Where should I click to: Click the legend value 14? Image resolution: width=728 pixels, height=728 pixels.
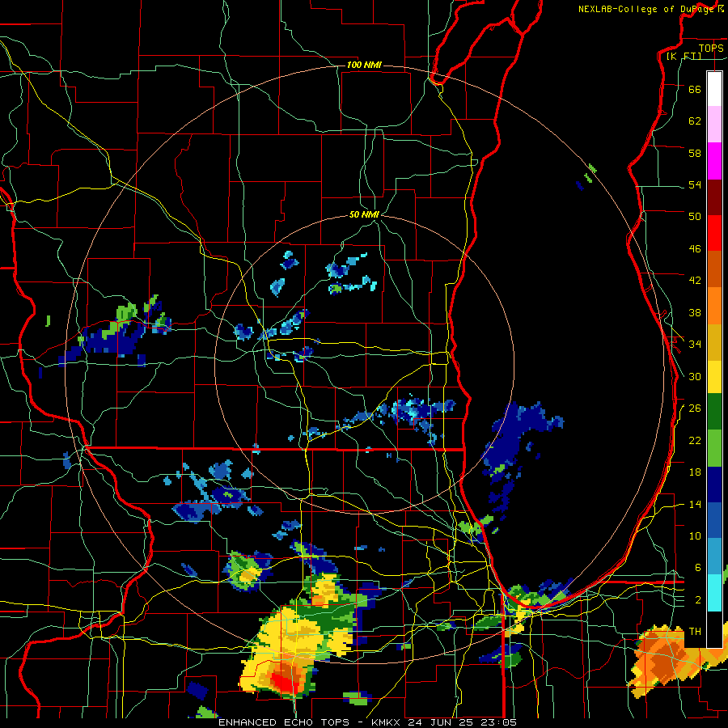point(695,504)
